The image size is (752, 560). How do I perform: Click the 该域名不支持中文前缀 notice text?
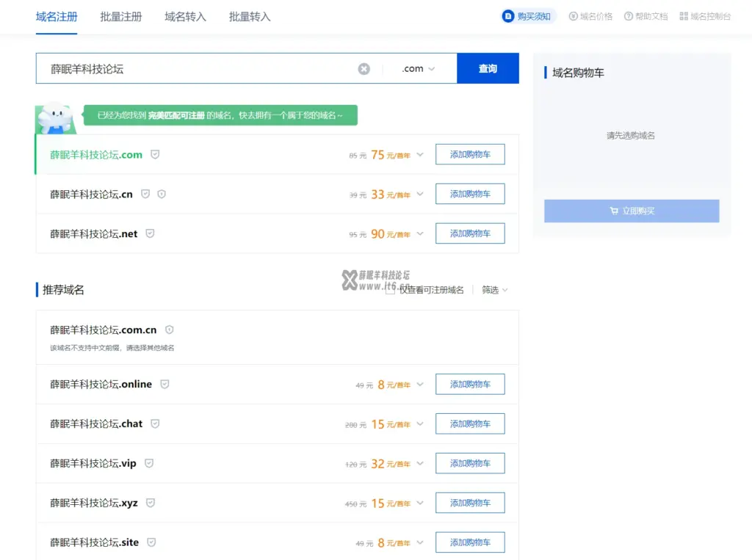coord(112,348)
